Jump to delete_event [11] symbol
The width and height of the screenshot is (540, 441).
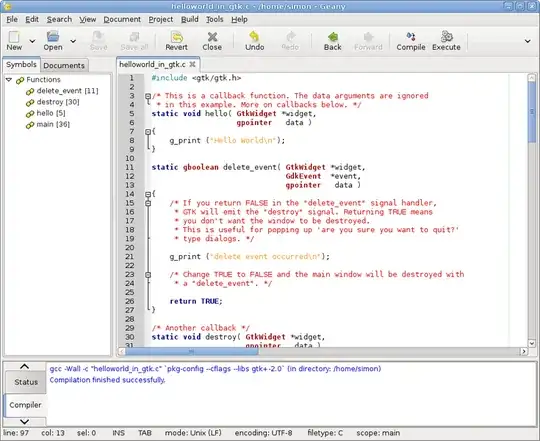click(x=68, y=91)
